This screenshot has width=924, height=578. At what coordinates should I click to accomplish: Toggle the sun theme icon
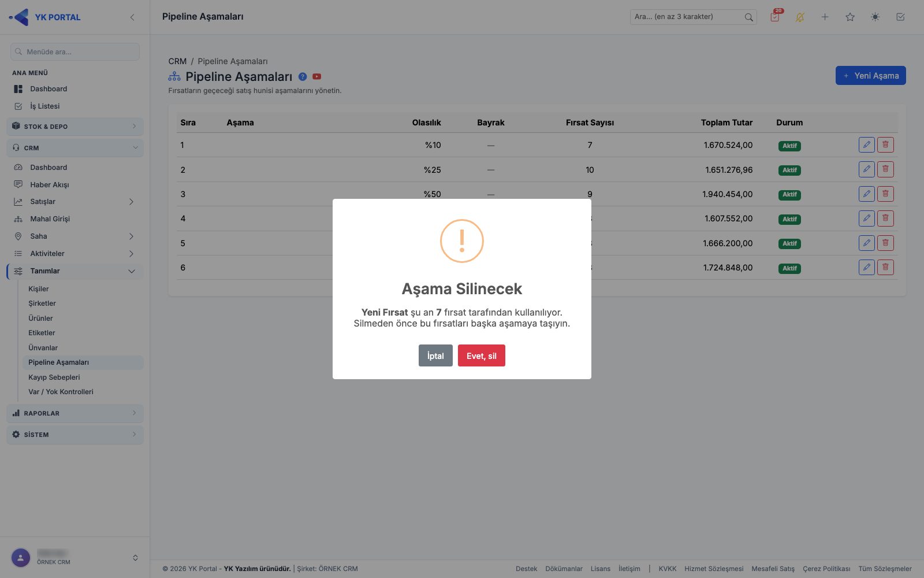(x=875, y=17)
